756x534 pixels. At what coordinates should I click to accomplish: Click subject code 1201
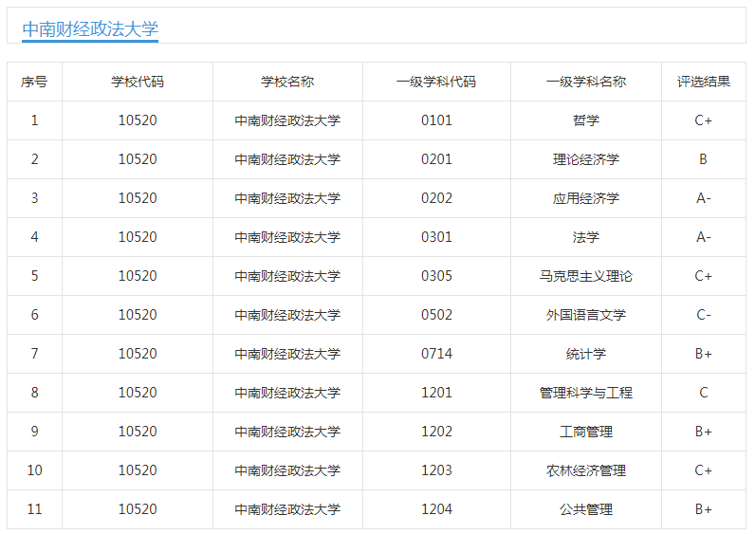click(x=436, y=393)
